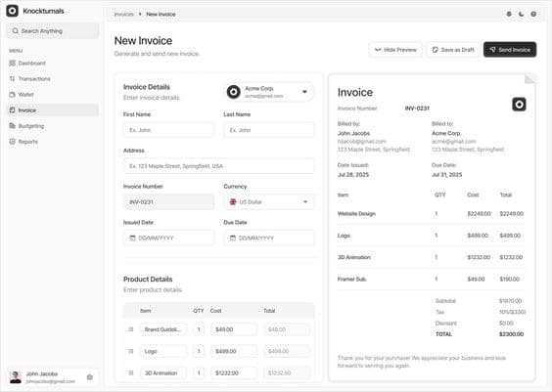This screenshot has height=392, width=552.
Task: Click Jul 31, 2025 due date text
Action: (446, 174)
